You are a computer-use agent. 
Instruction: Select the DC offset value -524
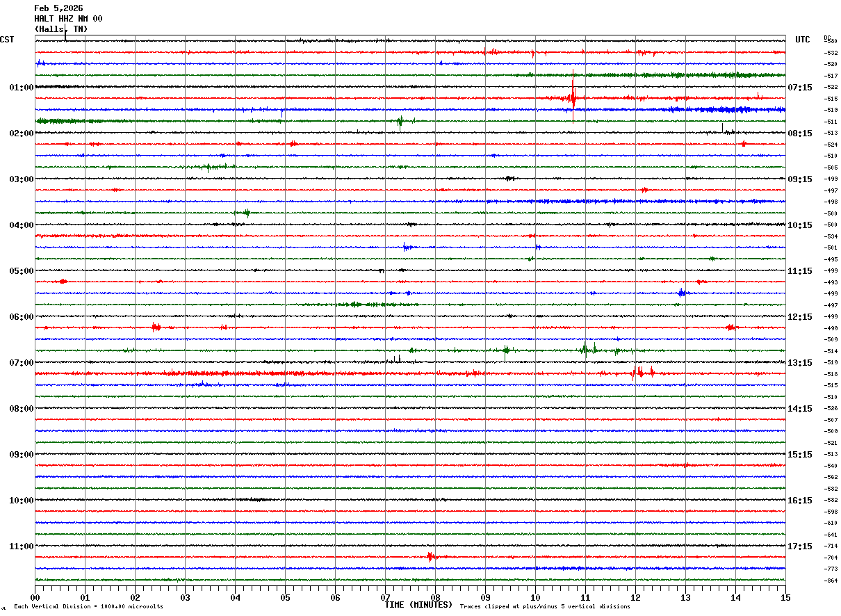pyautogui.click(x=831, y=145)
